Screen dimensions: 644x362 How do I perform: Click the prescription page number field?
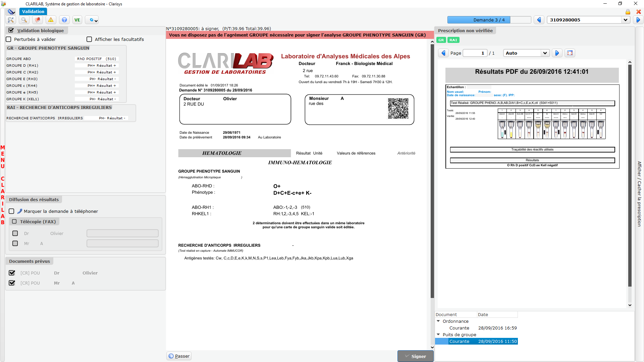point(475,53)
